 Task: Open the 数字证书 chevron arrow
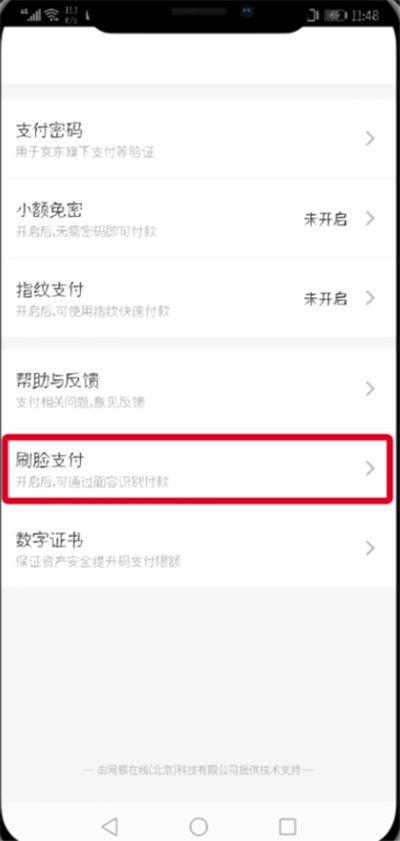point(370,548)
